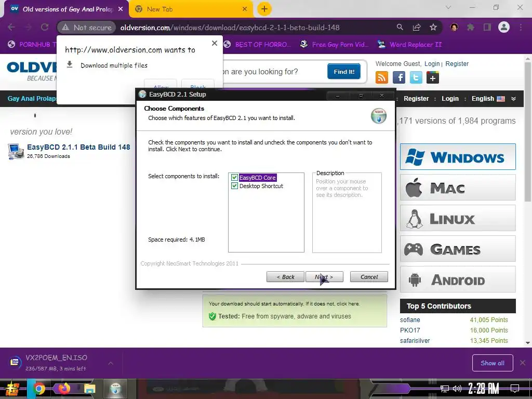Open a new browser tab
Image resolution: width=532 pixels, height=399 pixels.
[264, 9]
